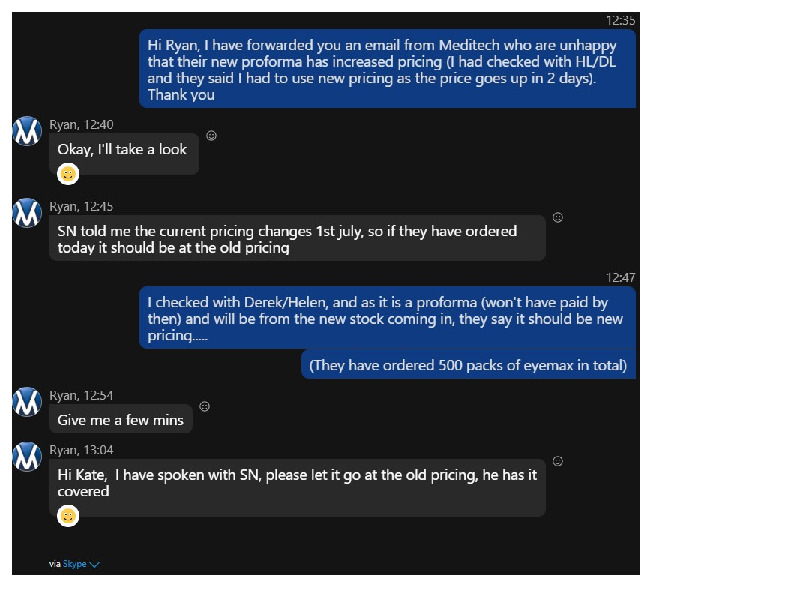Viewport: 792px width, 612px height.
Task: Select the "Hi Ryan, I have forwarded" message
Action: click(386, 69)
